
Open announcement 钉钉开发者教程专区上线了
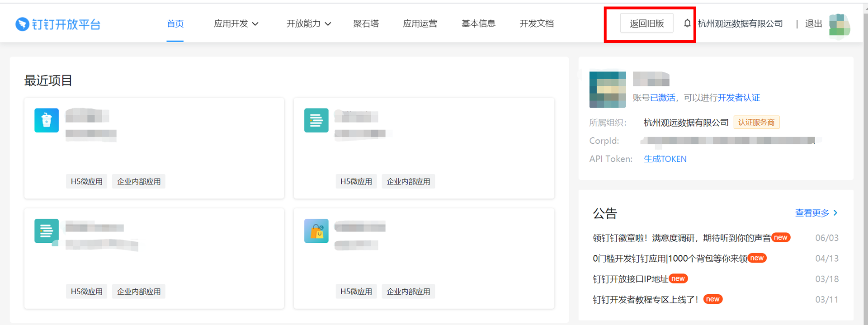click(646, 299)
